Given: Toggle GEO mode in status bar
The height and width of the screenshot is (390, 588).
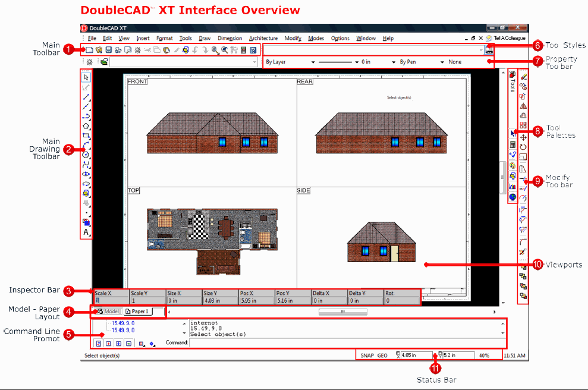Looking at the screenshot, I should [x=382, y=356].
